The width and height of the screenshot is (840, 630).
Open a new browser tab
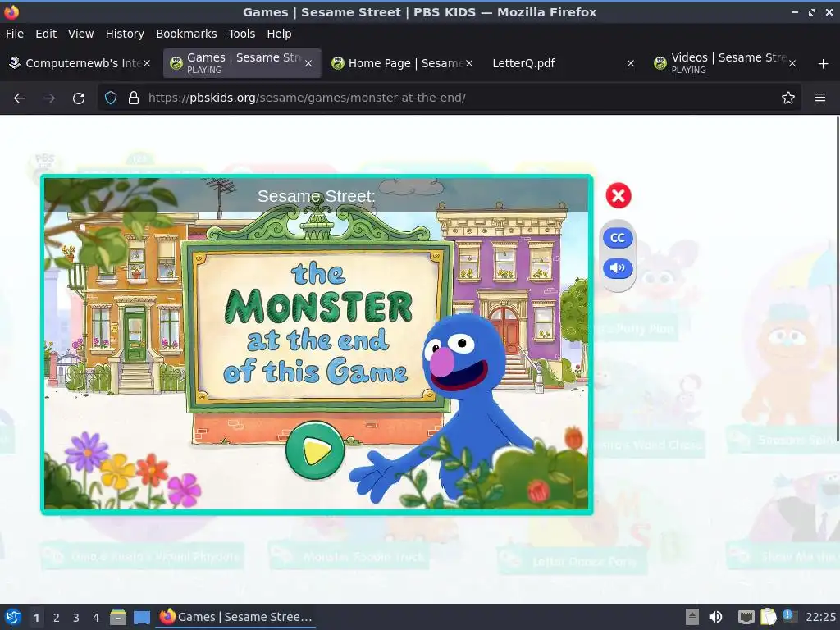click(824, 64)
